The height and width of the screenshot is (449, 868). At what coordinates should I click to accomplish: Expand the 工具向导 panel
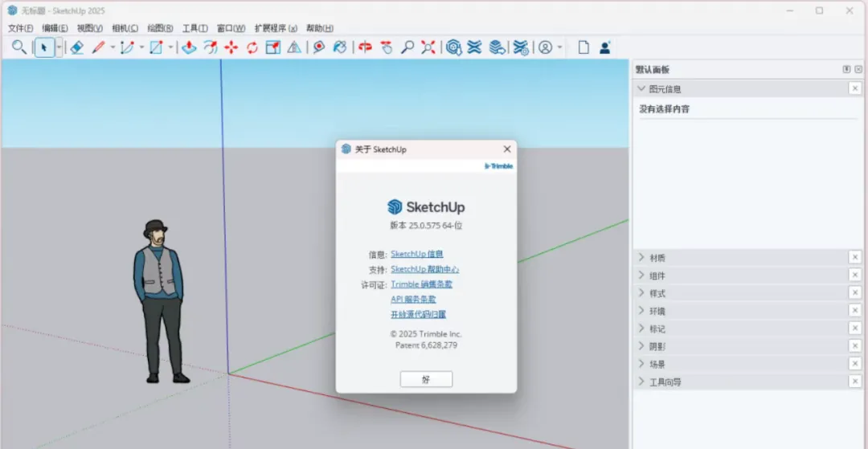641,382
